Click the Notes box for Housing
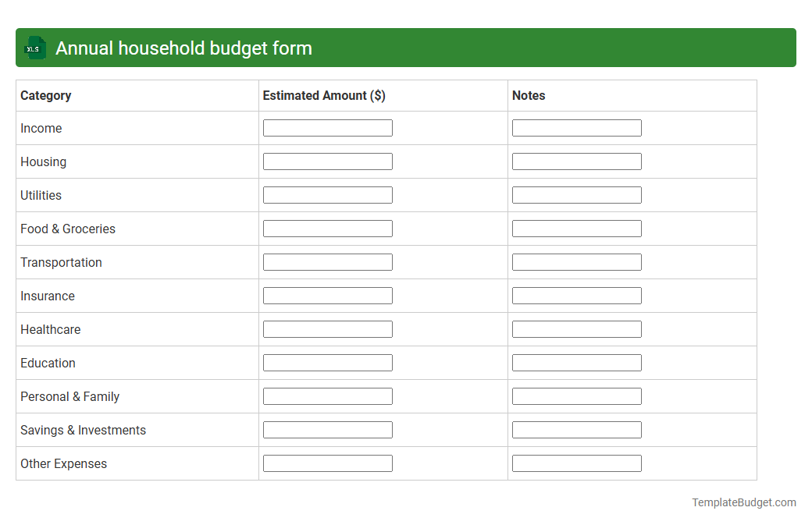Viewport: 812px width, 525px height. (x=576, y=161)
